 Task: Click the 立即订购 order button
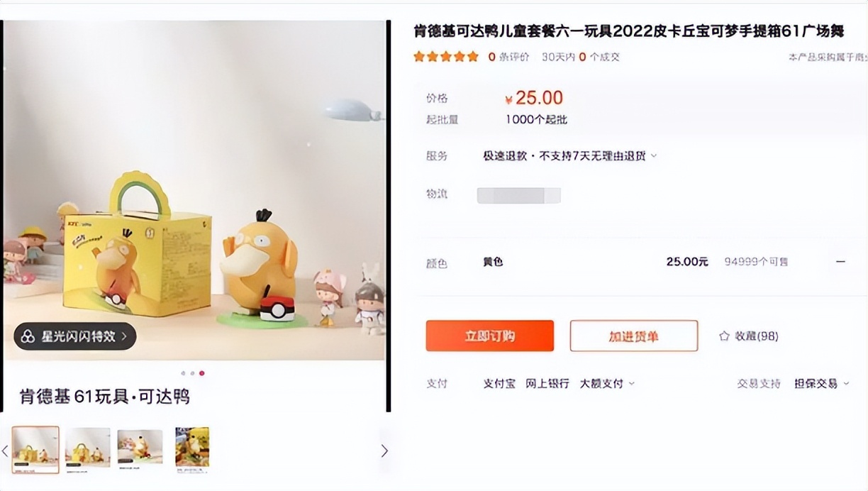(x=489, y=336)
